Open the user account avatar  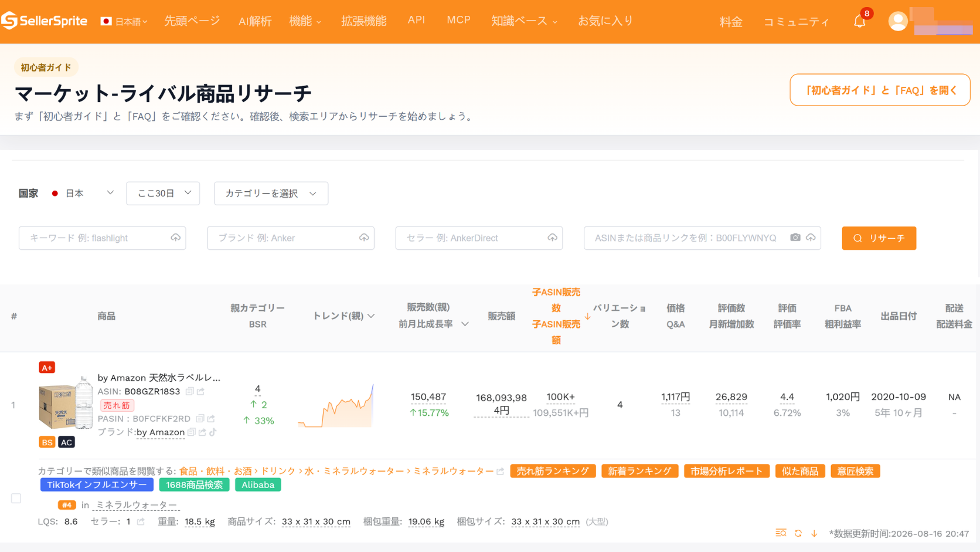point(897,22)
